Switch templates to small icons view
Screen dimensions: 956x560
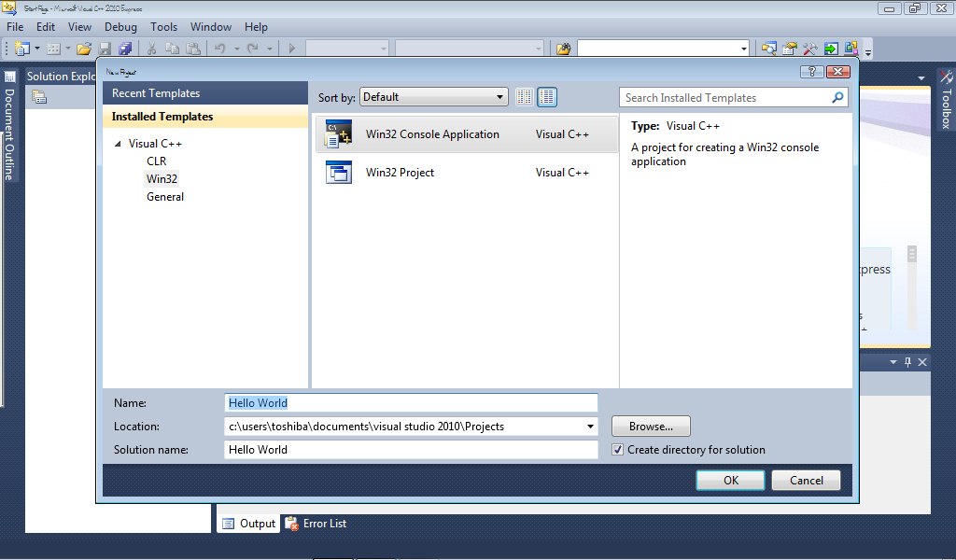(525, 97)
